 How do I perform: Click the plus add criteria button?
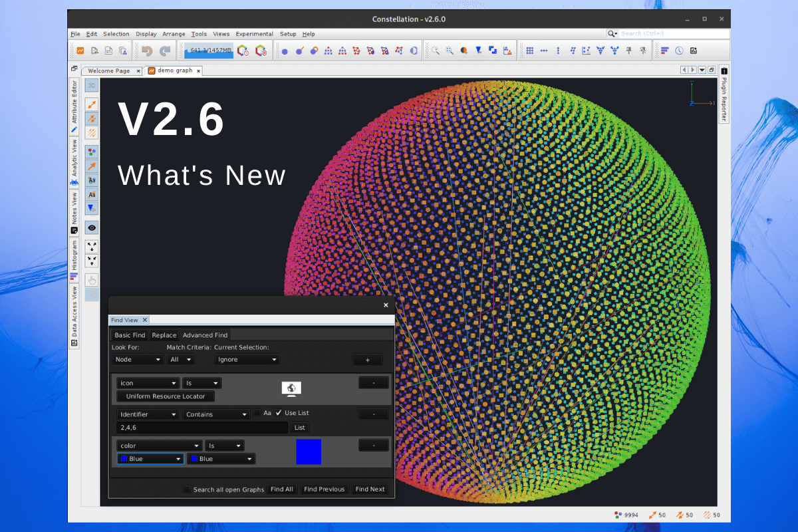(368, 360)
